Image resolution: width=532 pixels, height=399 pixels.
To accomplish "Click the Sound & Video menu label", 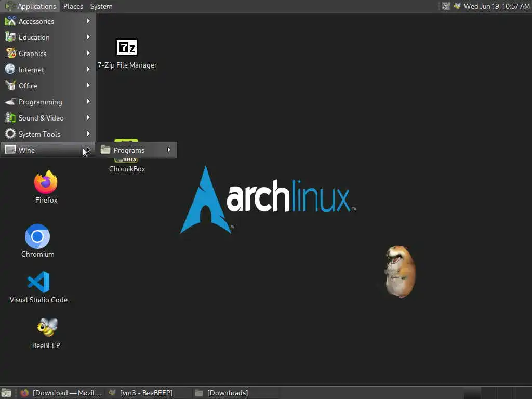I will point(41,118).
